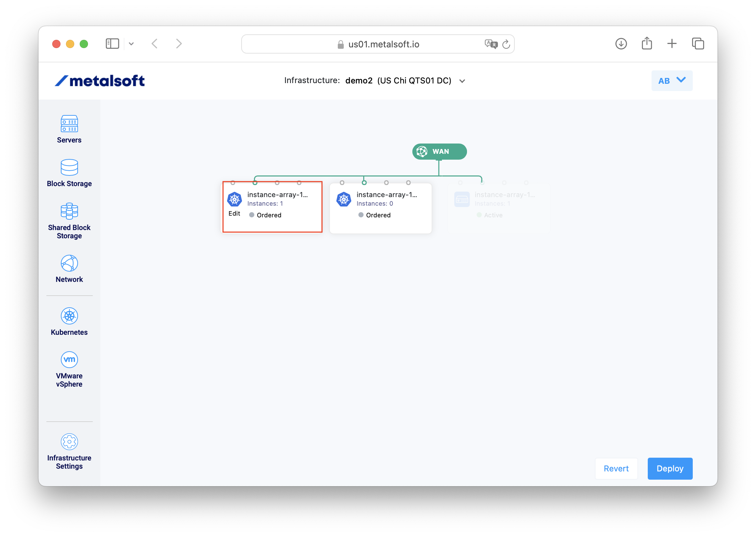Viewport: 756px width, 537px height.
Task: Reload the page with refresh icon
Action: tap(506, 44)
